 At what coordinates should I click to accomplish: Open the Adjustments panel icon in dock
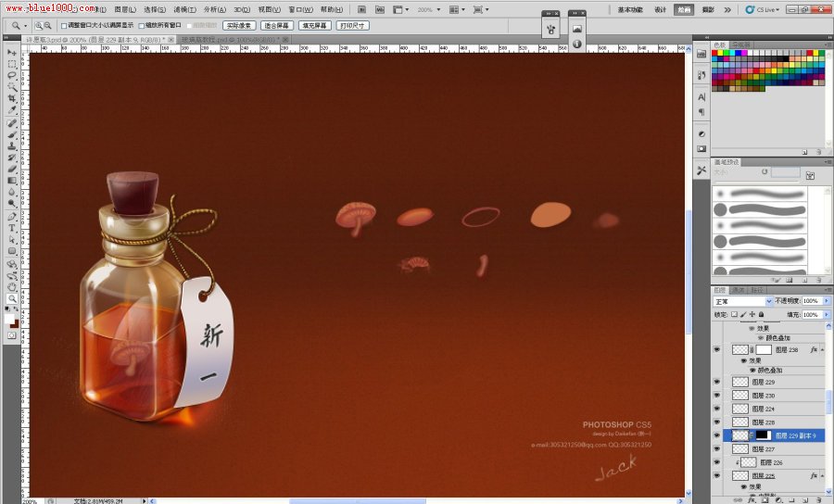tap(701, 134)
